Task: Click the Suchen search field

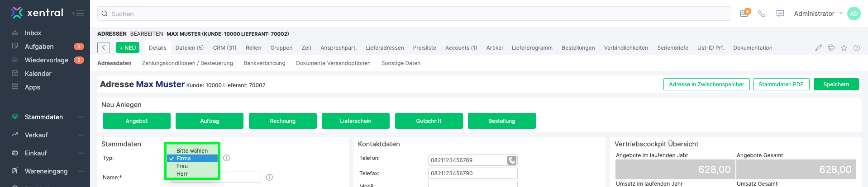Action: (414, 14)
